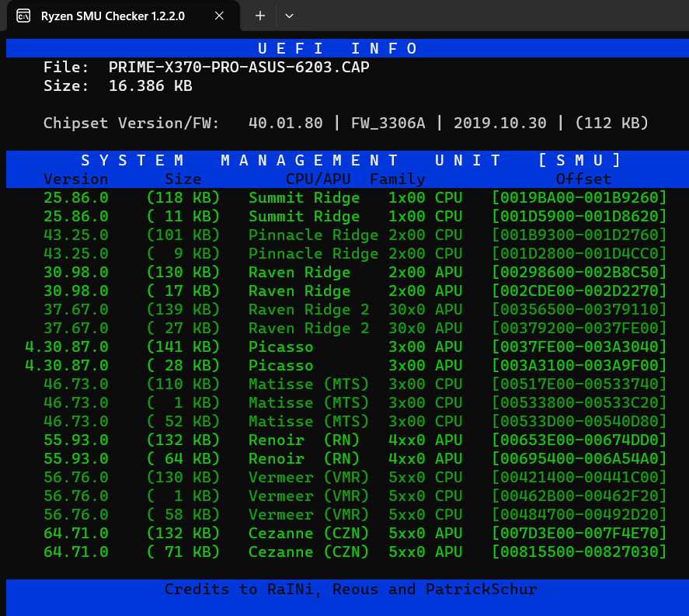This screenshot has width=689, height=616.
Task: Click offset [00356500-00379110]
Action: 579,310
